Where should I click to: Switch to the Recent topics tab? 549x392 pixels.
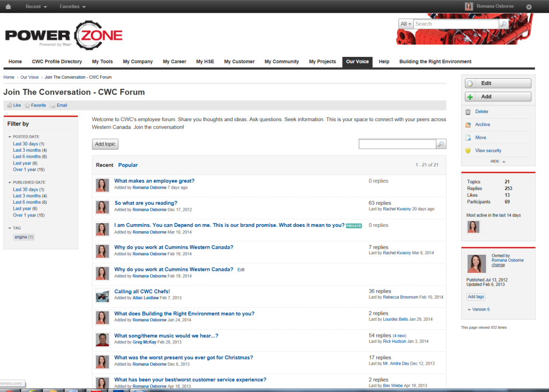[x=105, y=165]
